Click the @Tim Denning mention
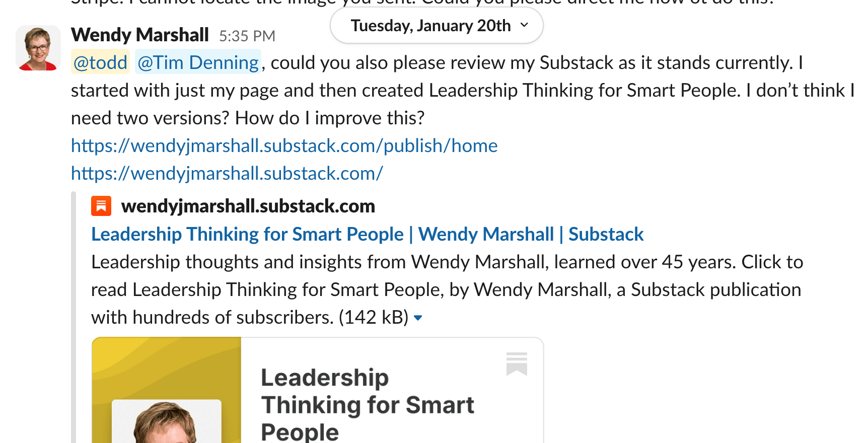 coord(198,62)
